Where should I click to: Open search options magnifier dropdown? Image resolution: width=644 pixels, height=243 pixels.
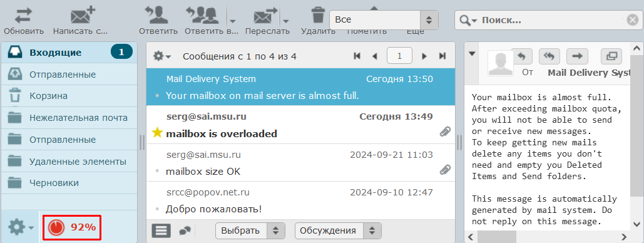[x=468, y=20]
